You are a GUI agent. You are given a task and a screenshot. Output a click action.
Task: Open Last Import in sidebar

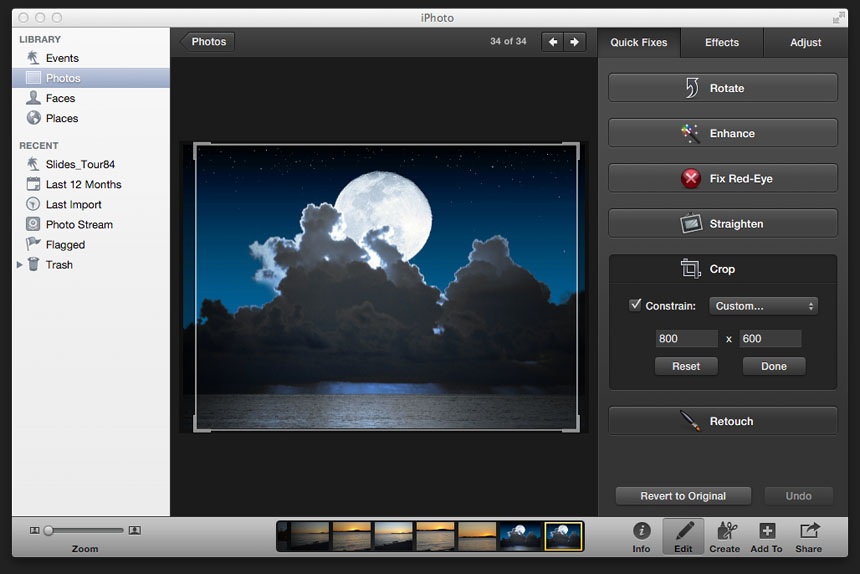(73, 204)
